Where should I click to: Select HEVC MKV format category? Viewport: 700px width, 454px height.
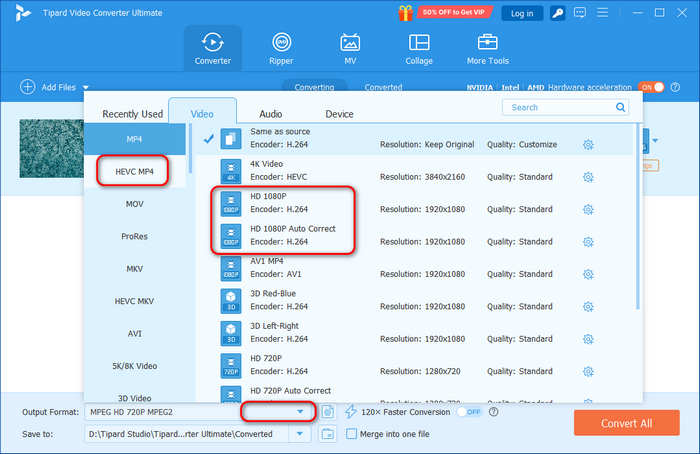(x=134, y=301)
